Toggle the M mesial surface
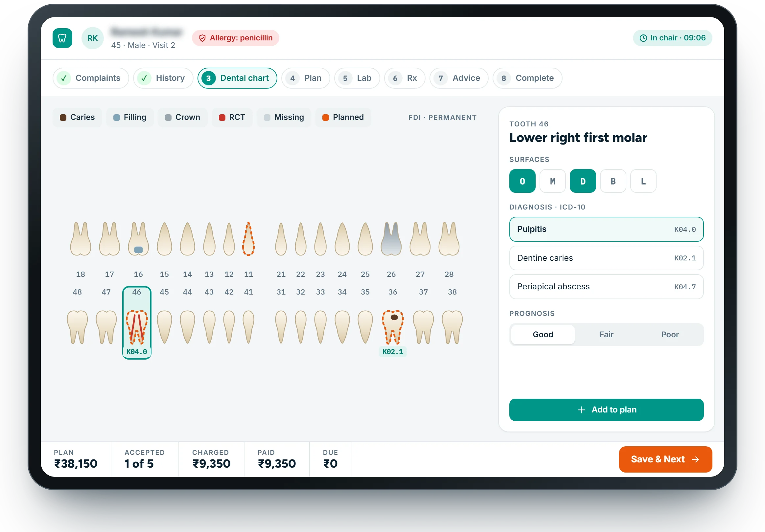Screen dimensions: 765x532 [553, 181]
